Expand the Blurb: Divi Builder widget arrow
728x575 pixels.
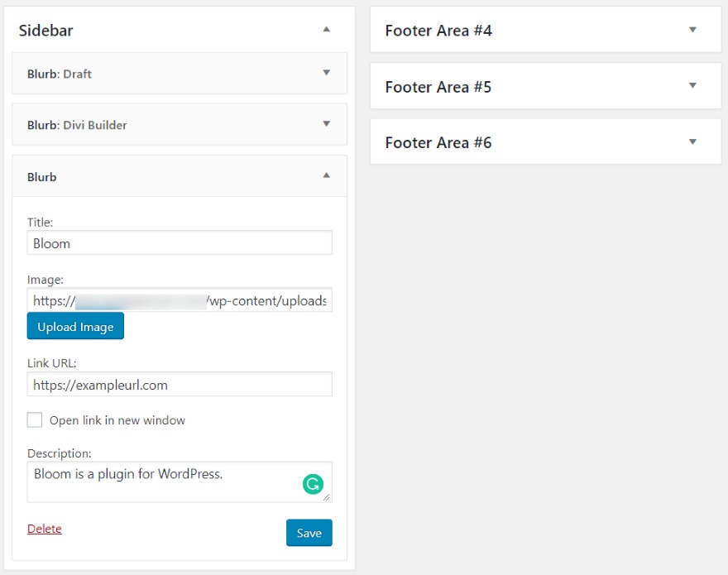(327, 124)
